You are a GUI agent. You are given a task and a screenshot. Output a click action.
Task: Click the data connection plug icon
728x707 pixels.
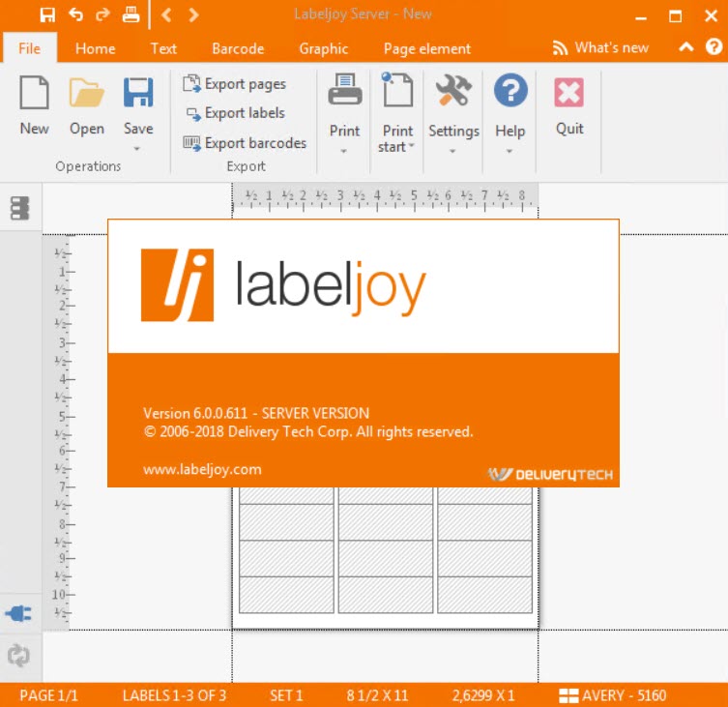coord(18,613)
